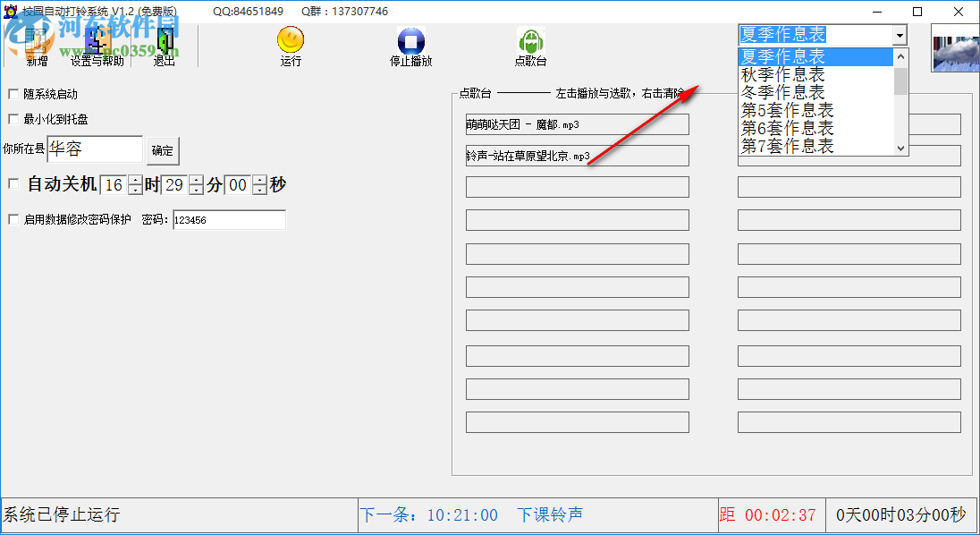Enable 最小化到托盘 minimize to tray
Viewport: 980px width, 535px height.
13,118
